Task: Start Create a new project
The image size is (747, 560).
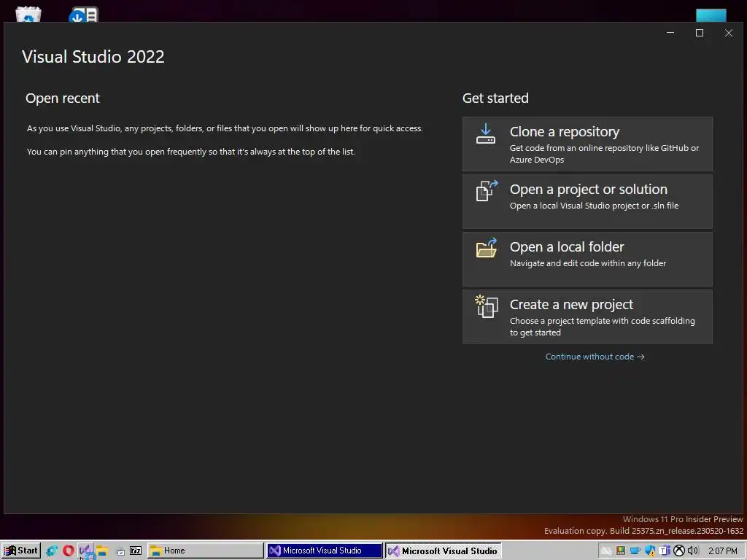Action: click(x=587, y=317)
